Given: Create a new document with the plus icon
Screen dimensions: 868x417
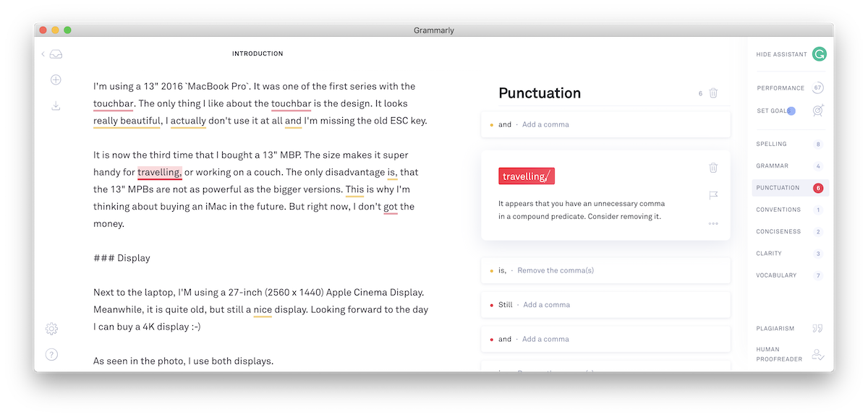Looking at the screenshot, I should pos(56,79).
